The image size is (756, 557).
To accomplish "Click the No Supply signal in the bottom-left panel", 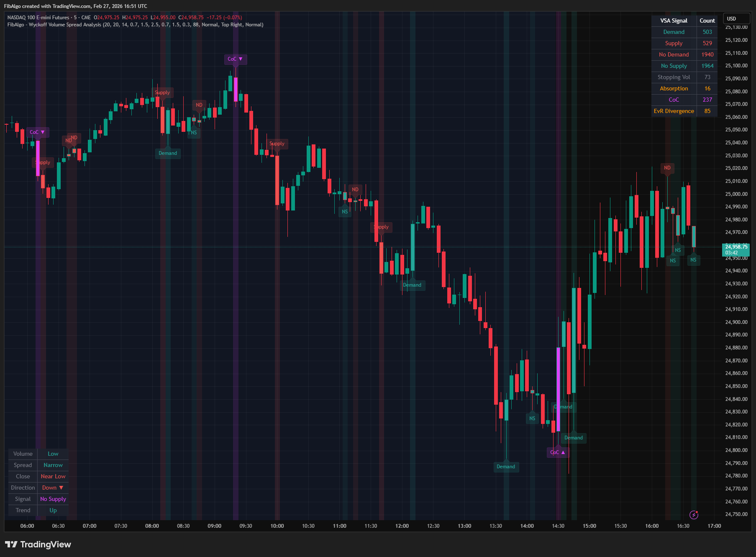I will tap(53, 499).
